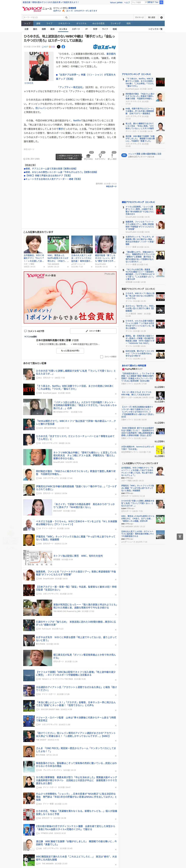Click the 記事に関する報告 report icon link
The width and height of the screenshot is (186, 868).
(x=32, y=159)
